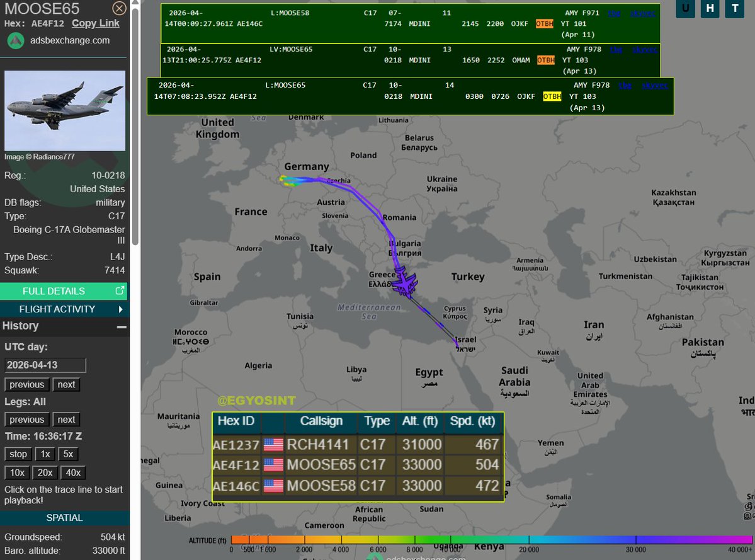The width and height of the screenshot is (755, 560).
Task: Open FULL DETAILS button
Action: [64, 291]
